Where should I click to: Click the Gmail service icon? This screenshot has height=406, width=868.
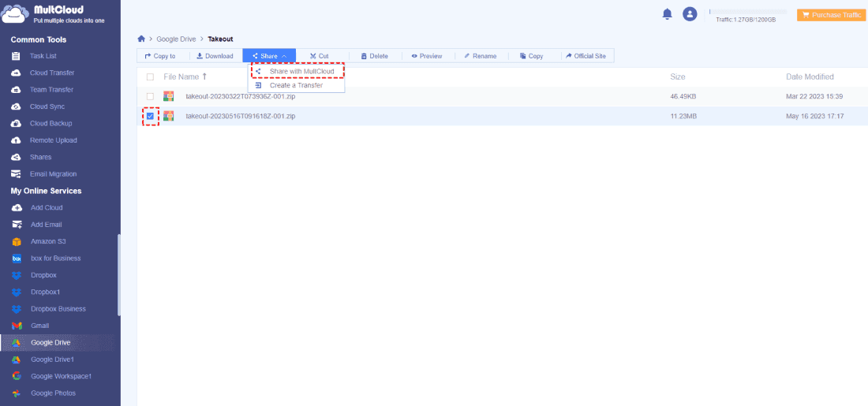(x=17, y=326)
